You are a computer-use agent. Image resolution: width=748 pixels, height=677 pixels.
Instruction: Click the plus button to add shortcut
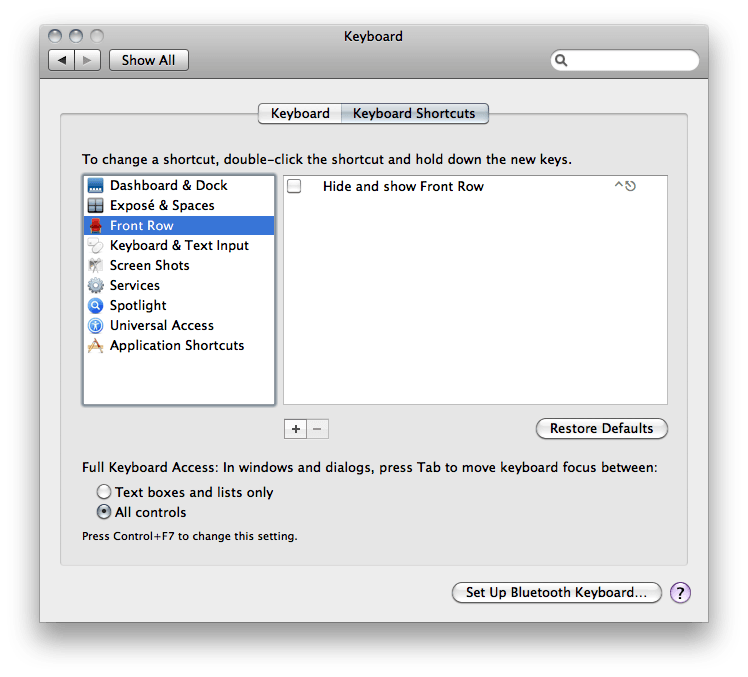point(295,429)
